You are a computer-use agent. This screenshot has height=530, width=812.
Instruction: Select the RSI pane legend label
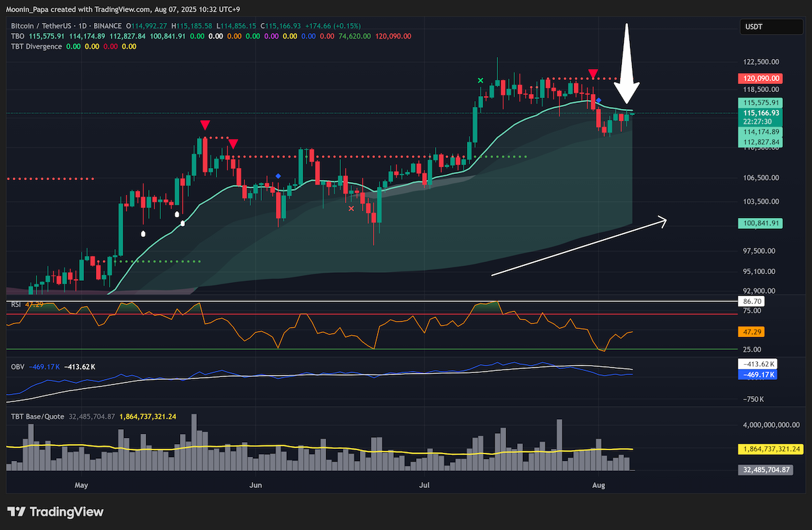point(16,305)
